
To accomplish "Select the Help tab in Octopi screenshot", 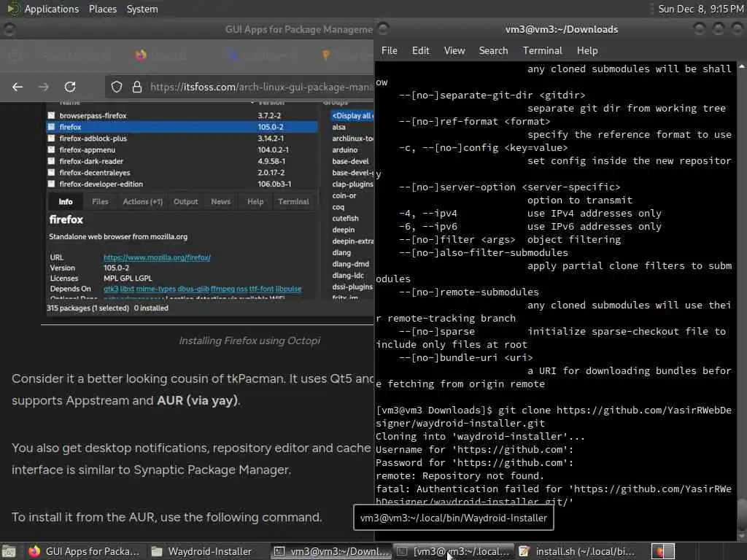I will coord(255,202).
